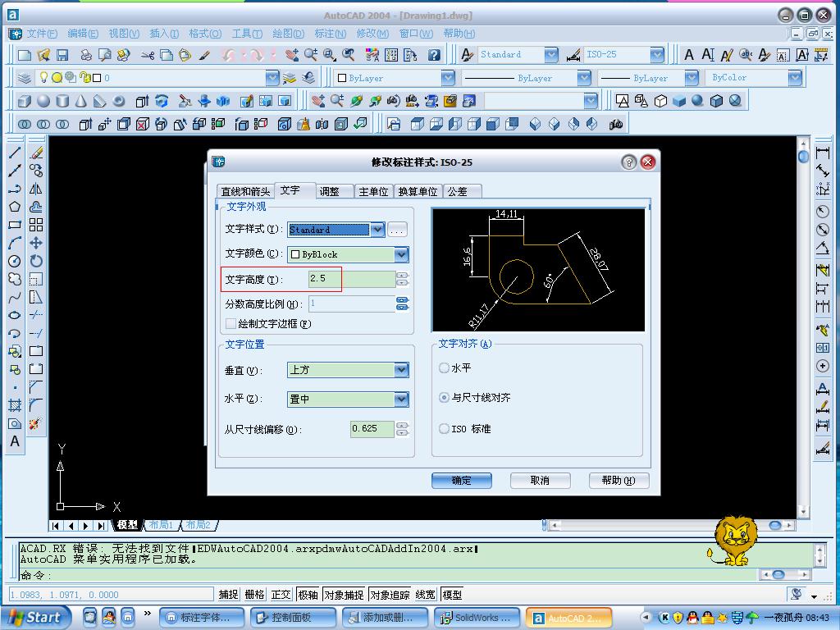Select the 水平 text alignment radio
This screenshot has width=840, height=630.
pos(444,368)
